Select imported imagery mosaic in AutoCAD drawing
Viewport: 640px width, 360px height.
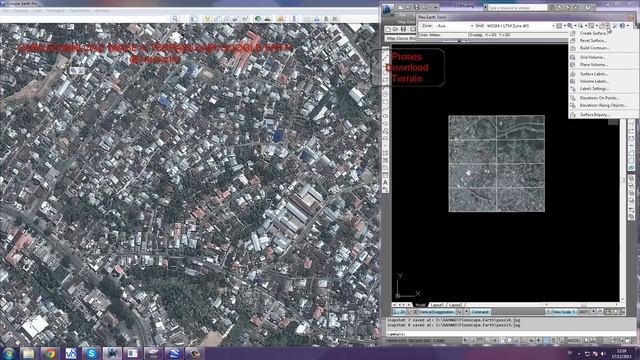pos(496,164)
